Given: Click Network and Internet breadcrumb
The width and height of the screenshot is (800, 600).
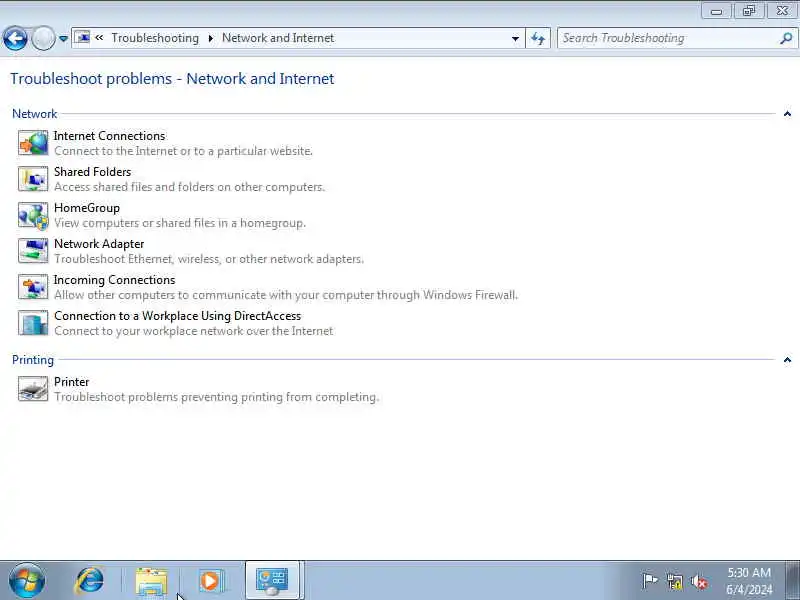Looking at the screenshot, I should (278, 38).
